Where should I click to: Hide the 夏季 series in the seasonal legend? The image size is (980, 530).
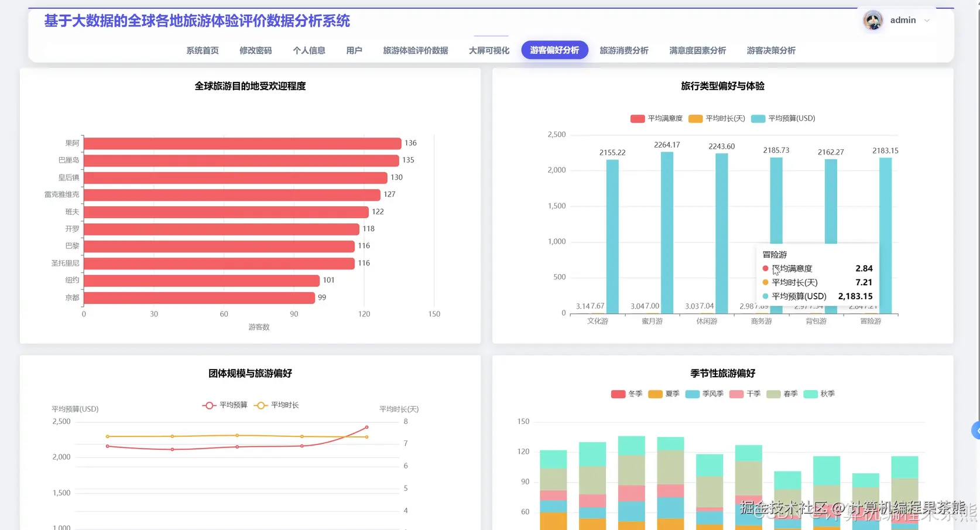click(x=664, y=394)
